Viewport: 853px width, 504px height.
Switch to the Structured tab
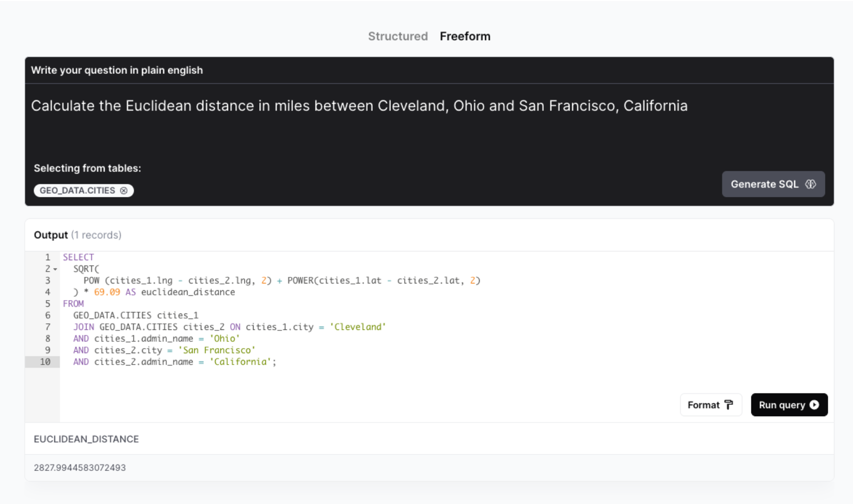(x=398, y=36)
